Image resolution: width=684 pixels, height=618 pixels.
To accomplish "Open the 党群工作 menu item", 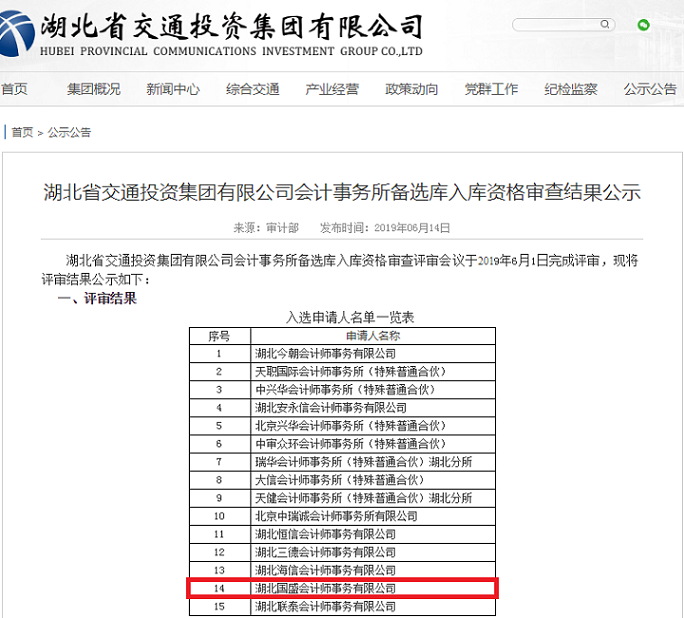I will point(491,89).
